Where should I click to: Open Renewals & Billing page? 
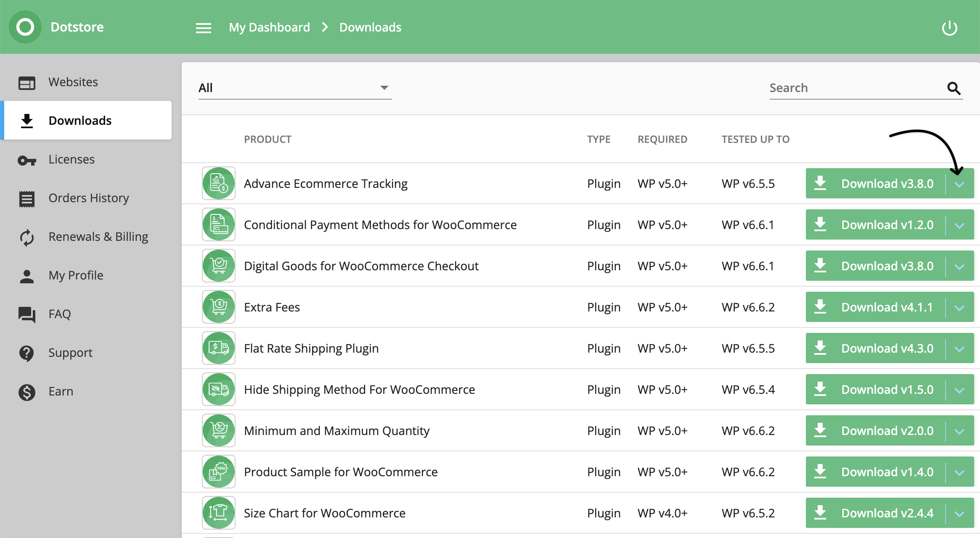point(86,237)
